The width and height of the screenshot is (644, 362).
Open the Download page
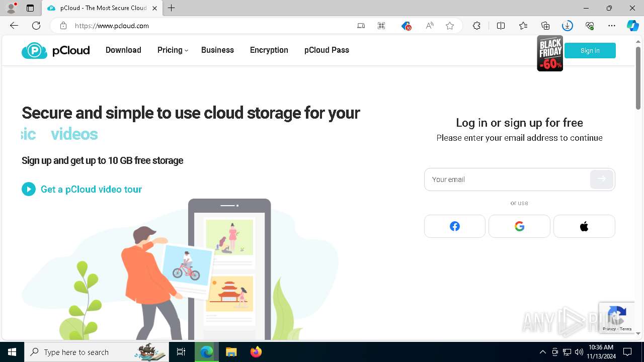coord(123,50)
